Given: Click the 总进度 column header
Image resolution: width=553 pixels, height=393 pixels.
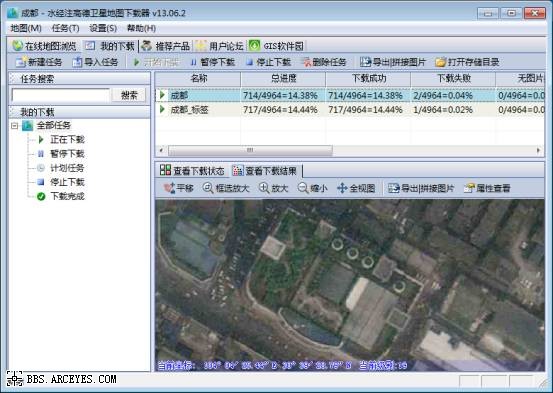Looking at the screenshot, I should coord(284,79).
